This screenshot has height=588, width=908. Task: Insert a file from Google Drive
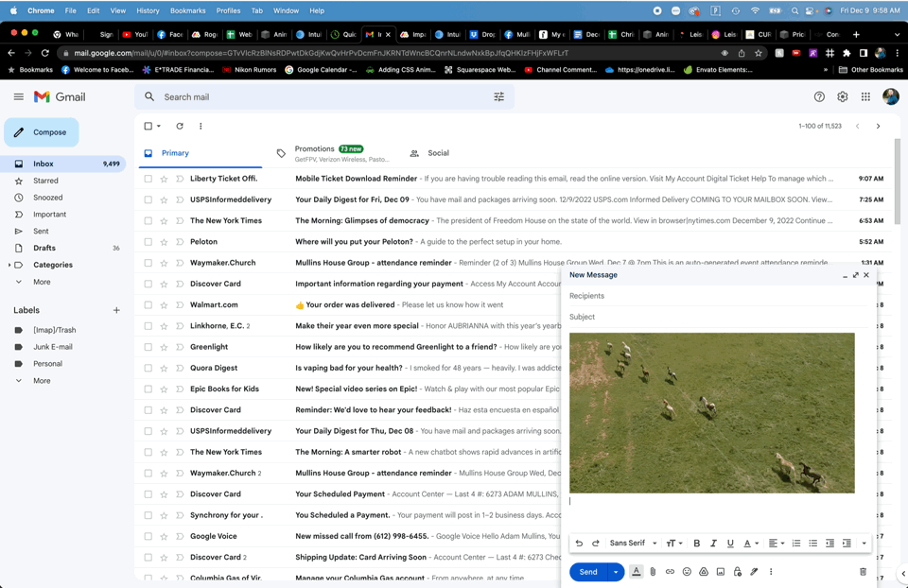704,572
